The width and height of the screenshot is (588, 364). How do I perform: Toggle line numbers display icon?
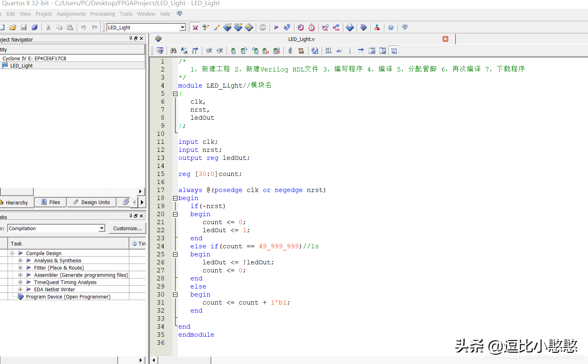tap(329, 51)
